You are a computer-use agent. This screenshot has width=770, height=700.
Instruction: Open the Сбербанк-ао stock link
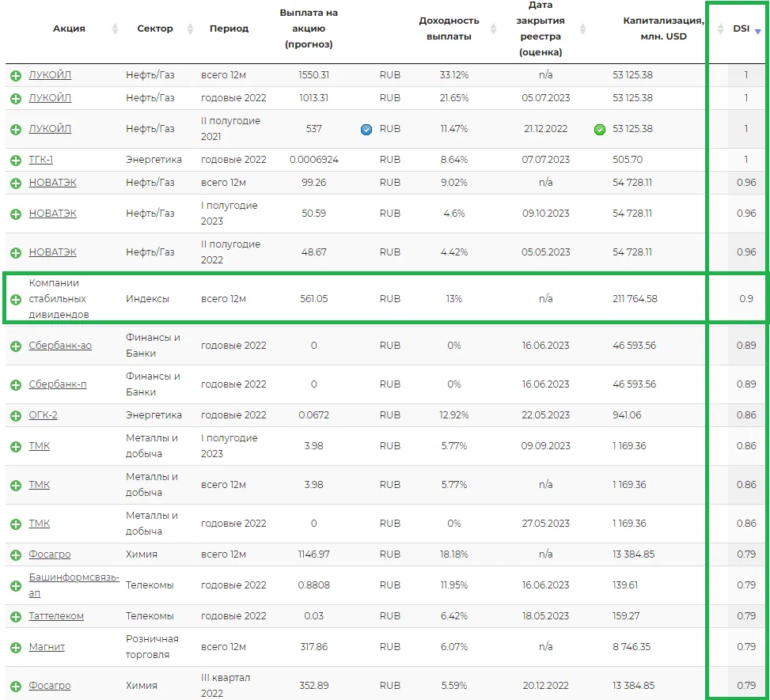[60, 346]
